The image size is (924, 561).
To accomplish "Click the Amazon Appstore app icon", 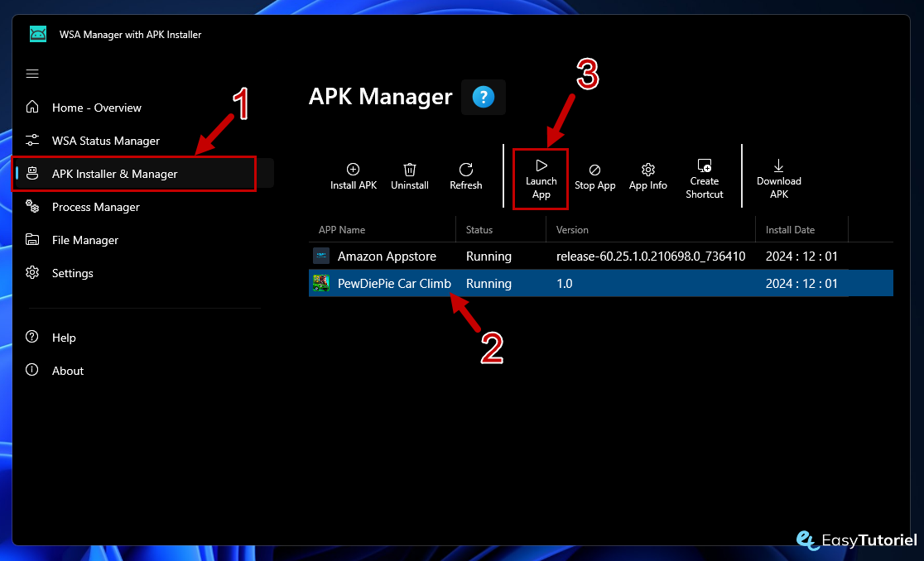I will coord(321,256).
